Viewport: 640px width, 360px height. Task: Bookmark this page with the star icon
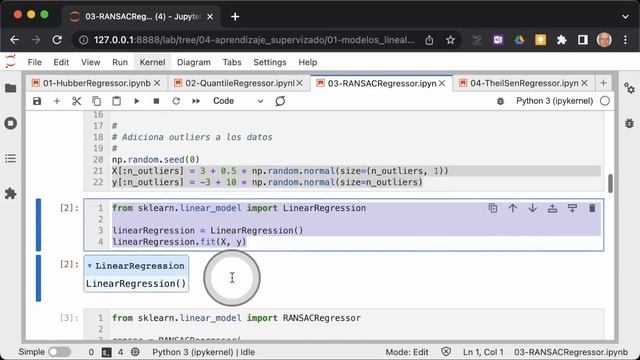pyautogui.click(x=450, y=40)
